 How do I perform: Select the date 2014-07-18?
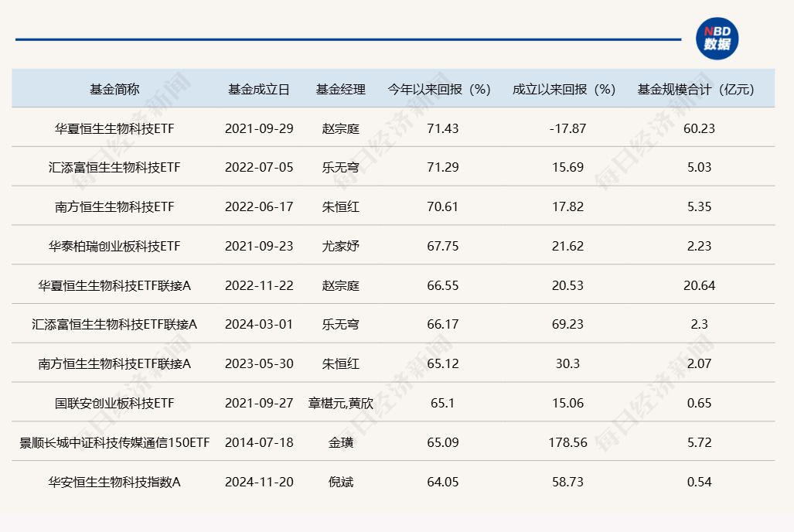coord(259,442)
